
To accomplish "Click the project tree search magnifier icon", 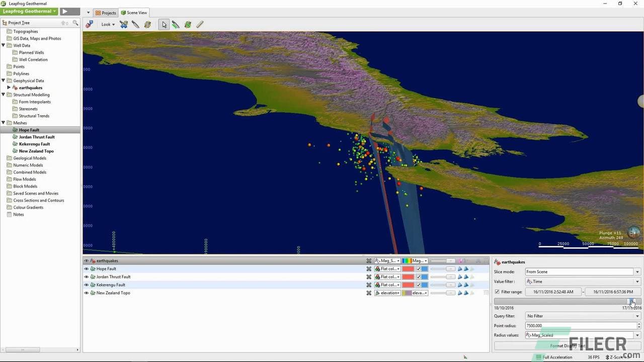I will pos(75,23).
